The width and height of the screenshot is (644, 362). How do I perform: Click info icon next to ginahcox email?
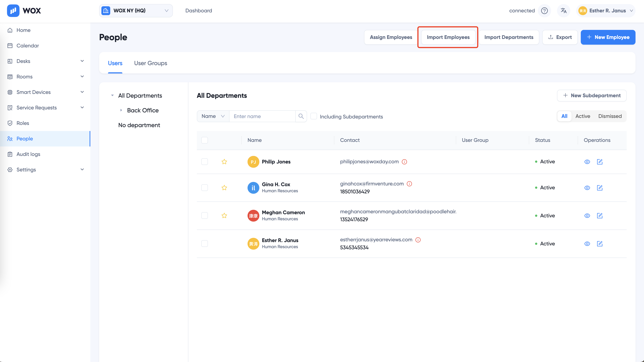pyautogui.click(x=409, y=184)
